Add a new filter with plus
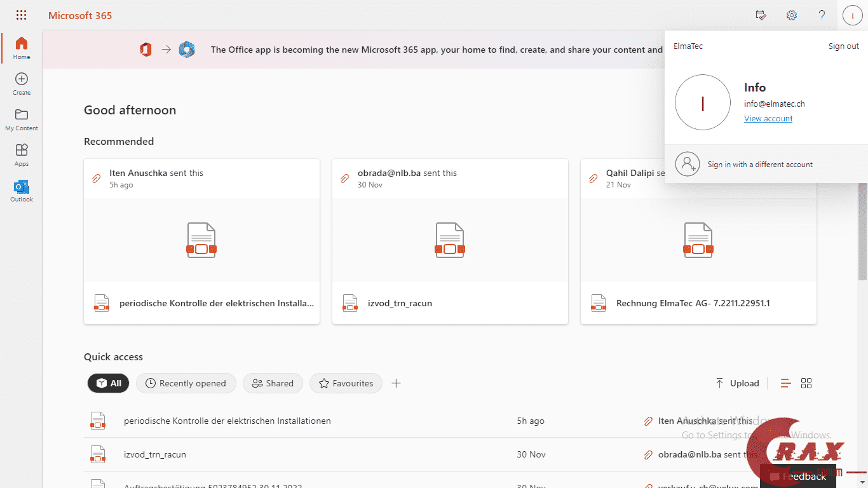868x488 pixels. (396, 383)
